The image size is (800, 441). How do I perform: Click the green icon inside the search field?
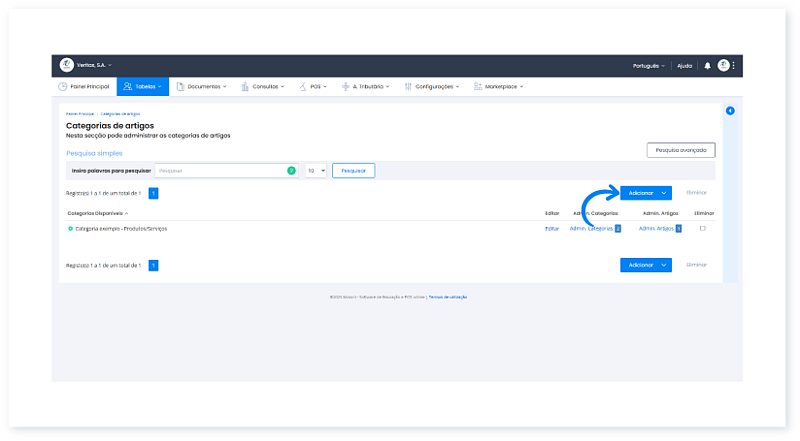pyautogui.click(x=291, y=171)
